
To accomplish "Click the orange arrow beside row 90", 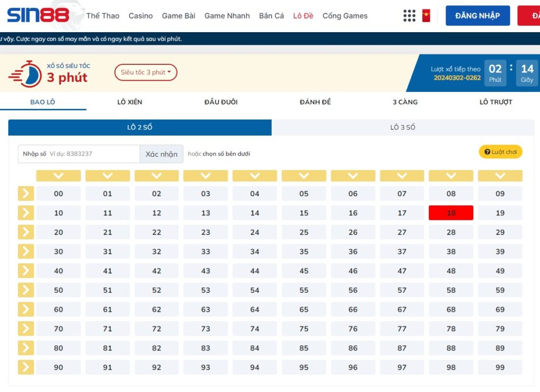I will (25, 367).
